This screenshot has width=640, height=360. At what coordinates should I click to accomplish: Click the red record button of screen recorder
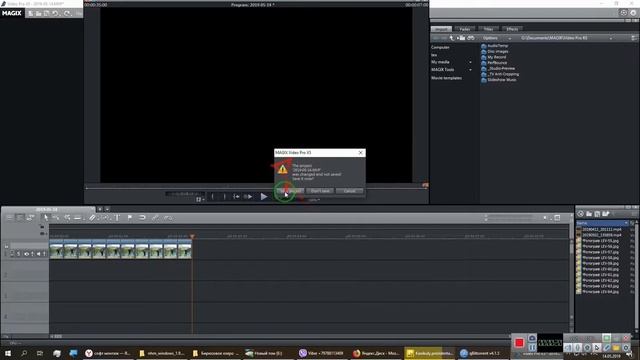click(519, 343)
